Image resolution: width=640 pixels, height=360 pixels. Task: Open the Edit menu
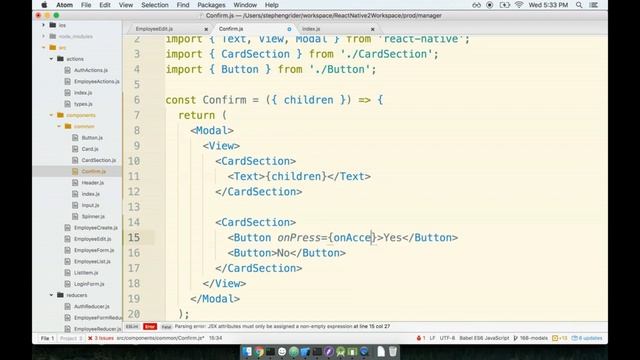click(x=105, y=5)
